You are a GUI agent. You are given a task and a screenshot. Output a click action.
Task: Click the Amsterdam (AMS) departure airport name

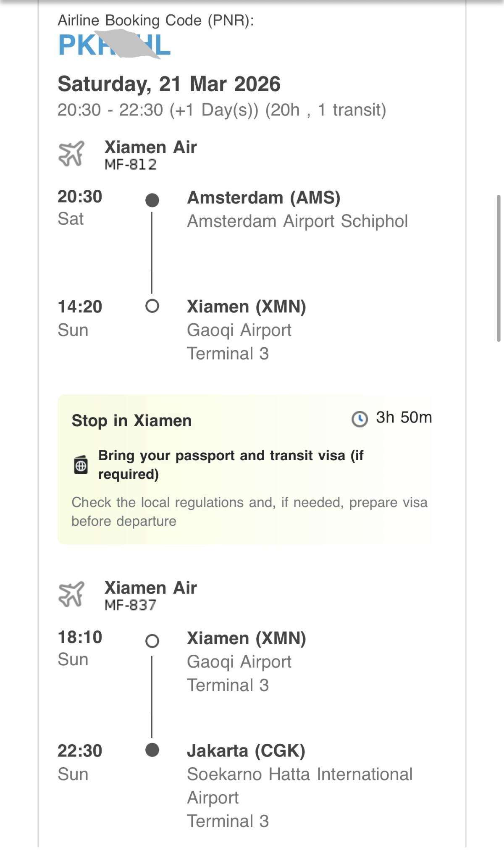[264, 198]
